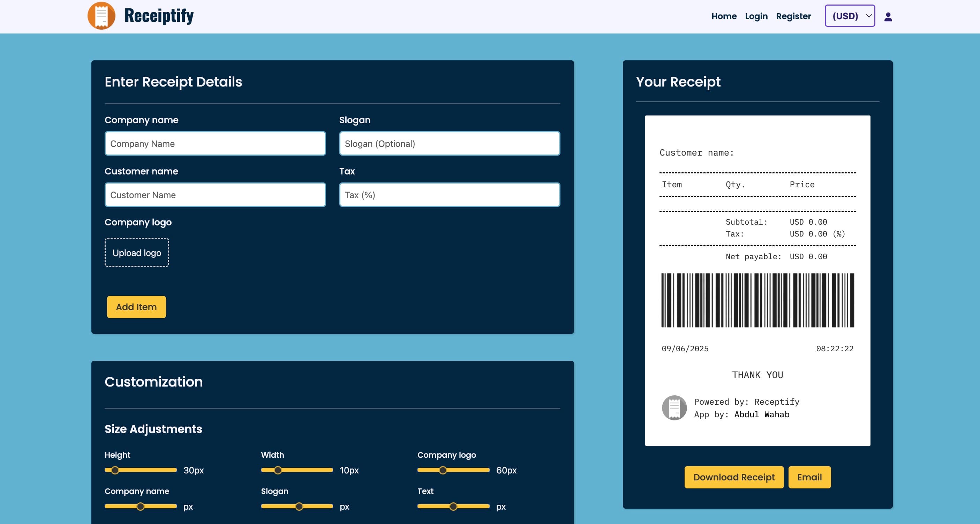Focus the Company Name input field

tap(215, 144)
